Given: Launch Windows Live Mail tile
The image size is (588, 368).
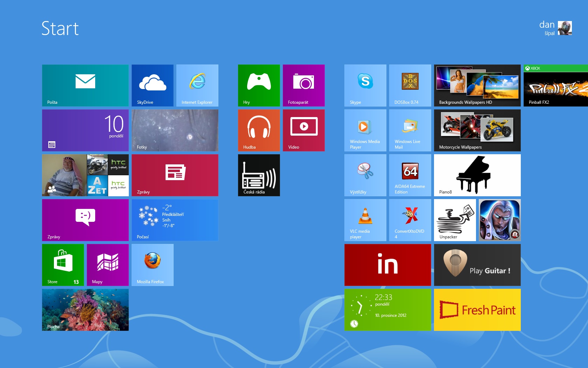Looking at the screenshot, I should pos(410,130).
